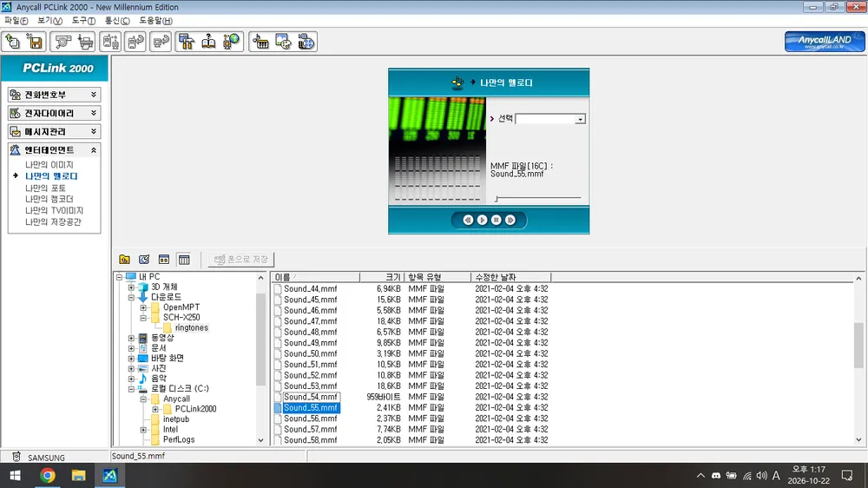The height and width of the screenshot is (488, 868).
Task: Open the 선택 dropdown in melody panel
Action: pyautogui.click(x=580, y=119)
